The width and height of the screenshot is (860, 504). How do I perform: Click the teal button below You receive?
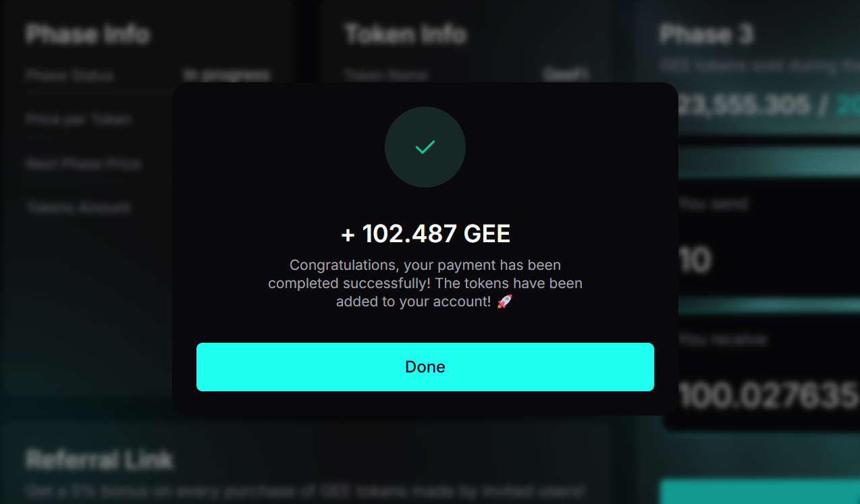(x=759, y=492)
